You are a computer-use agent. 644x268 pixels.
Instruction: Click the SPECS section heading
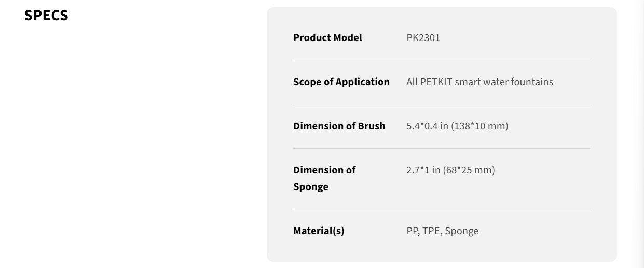pyautogui.click(x=46, y=16)
